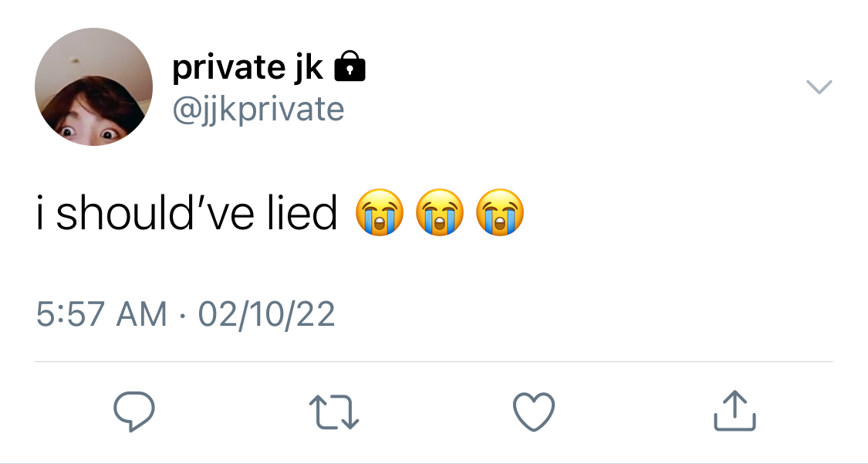The height and width of the screenshot is (464, 868).
Task: Visit the @jjkprivate handle link
Action: [x=258, y=109]
